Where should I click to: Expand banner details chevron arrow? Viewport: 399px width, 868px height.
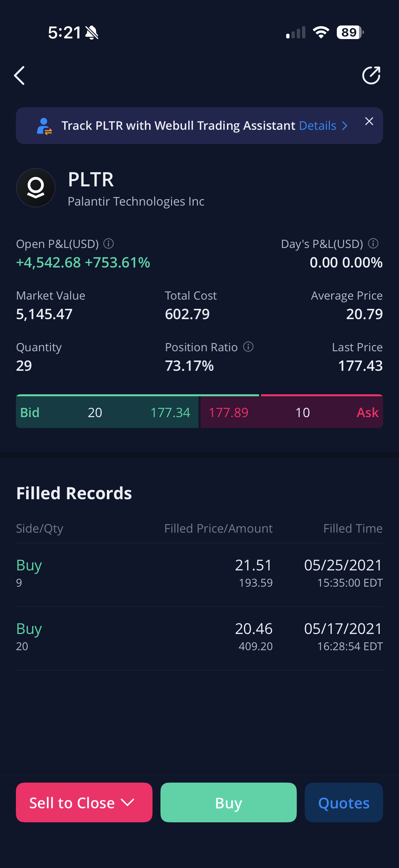[x=345, y=126]
